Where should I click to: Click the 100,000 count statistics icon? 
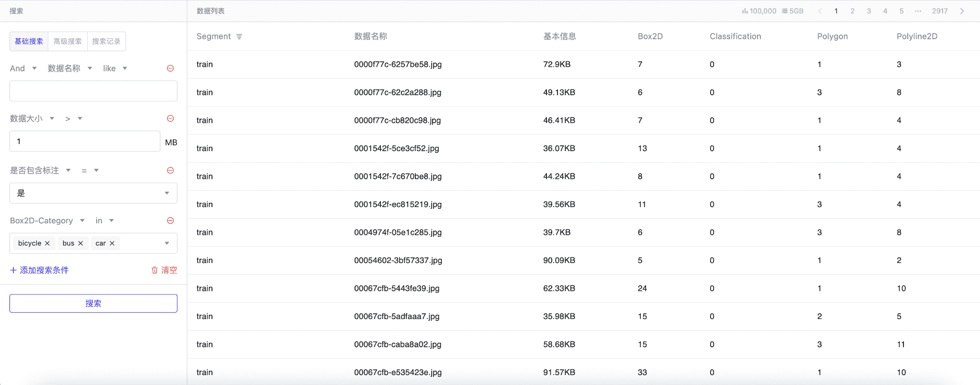(745, 11)
